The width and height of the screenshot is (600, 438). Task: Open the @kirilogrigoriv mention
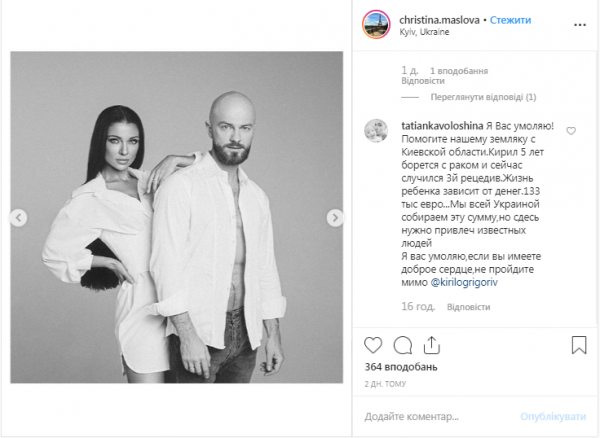pyautogui.click(x=464, y=282)
